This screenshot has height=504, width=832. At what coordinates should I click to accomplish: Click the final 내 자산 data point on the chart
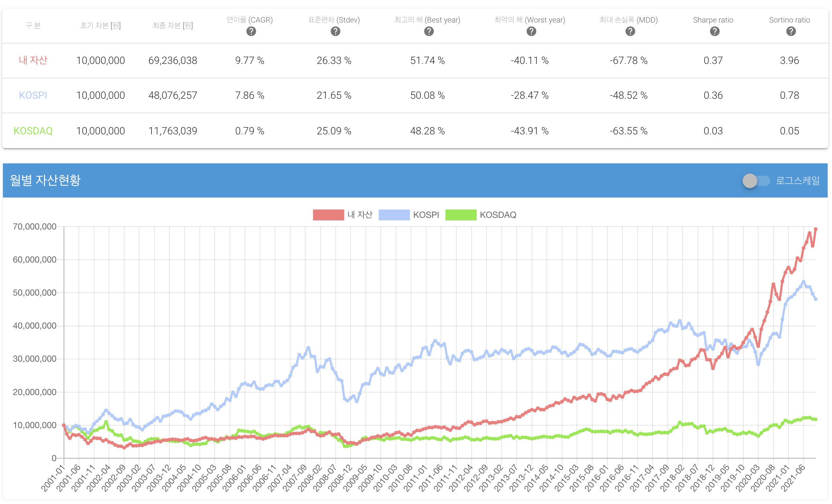[x=816, y=229]
